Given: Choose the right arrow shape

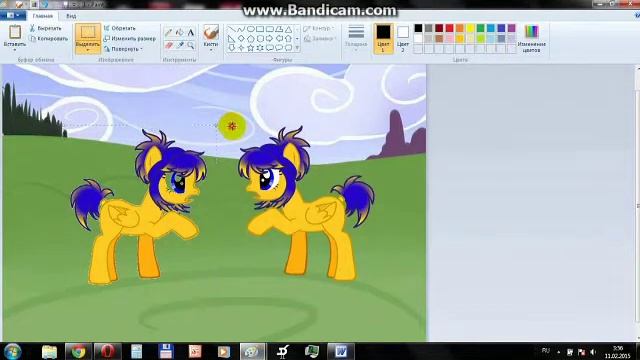Looking at the screenshot, I should [x=269, y=38].
